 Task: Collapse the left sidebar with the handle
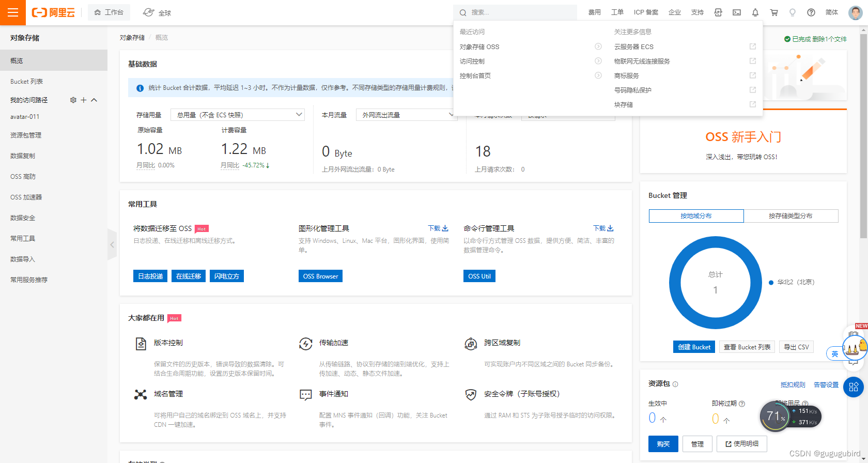coord(112,244)
